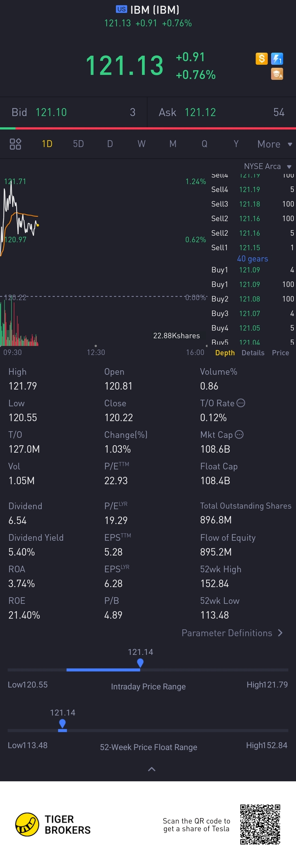Screen dimensions: 296x868
Task: Tap the 52-Week Price Float Range marker
Action: tap(62, 724)
